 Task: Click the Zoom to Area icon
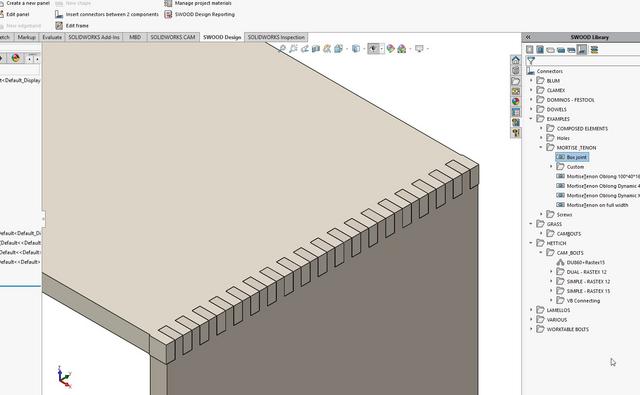coord(293,49)
